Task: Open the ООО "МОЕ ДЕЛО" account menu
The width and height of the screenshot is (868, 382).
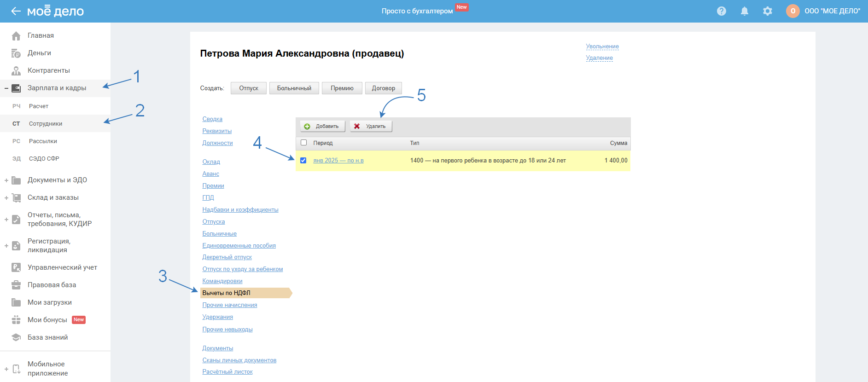Action: 832,11
